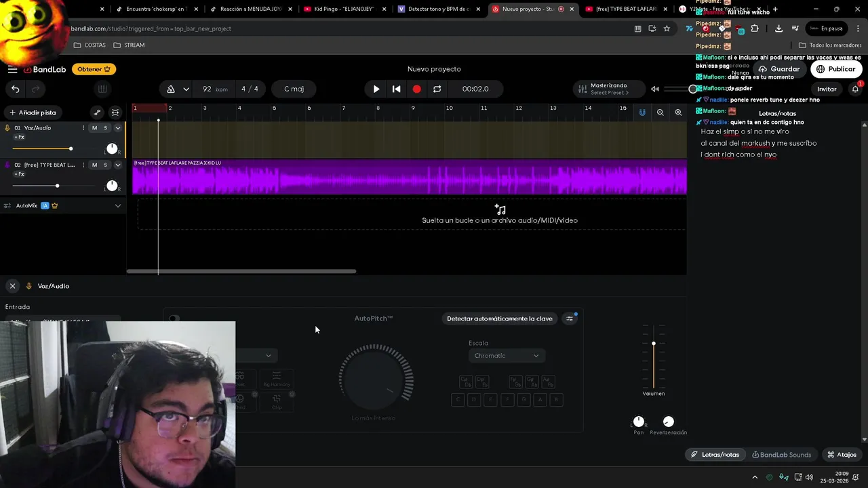The height and width of the screenshot is (488, 868).
Task: Return the playhead to the start
Action: (397, 89)
